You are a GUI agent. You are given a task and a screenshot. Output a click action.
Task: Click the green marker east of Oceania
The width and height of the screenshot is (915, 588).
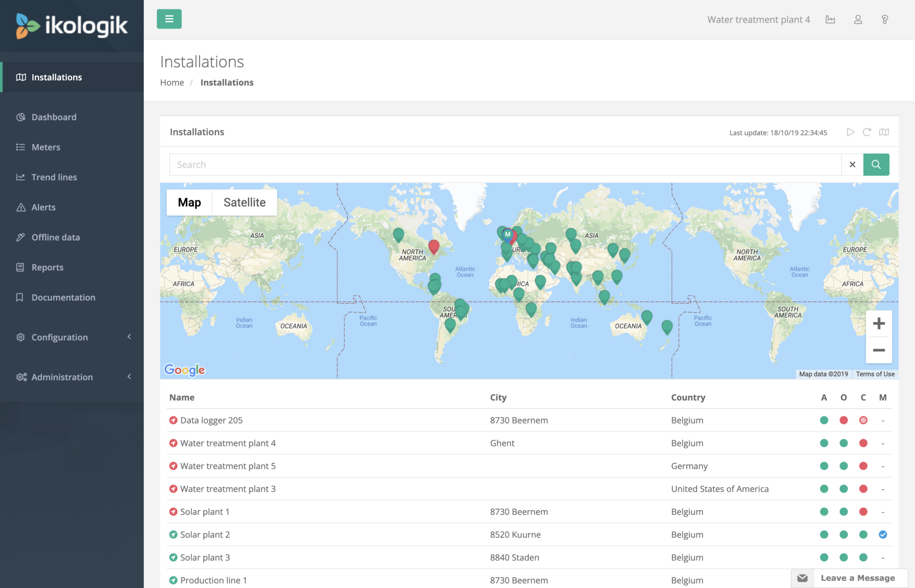(x=667, y=327)
